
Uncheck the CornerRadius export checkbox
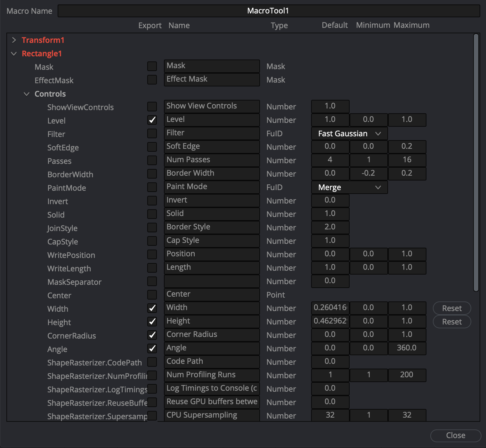pos(152,335)
